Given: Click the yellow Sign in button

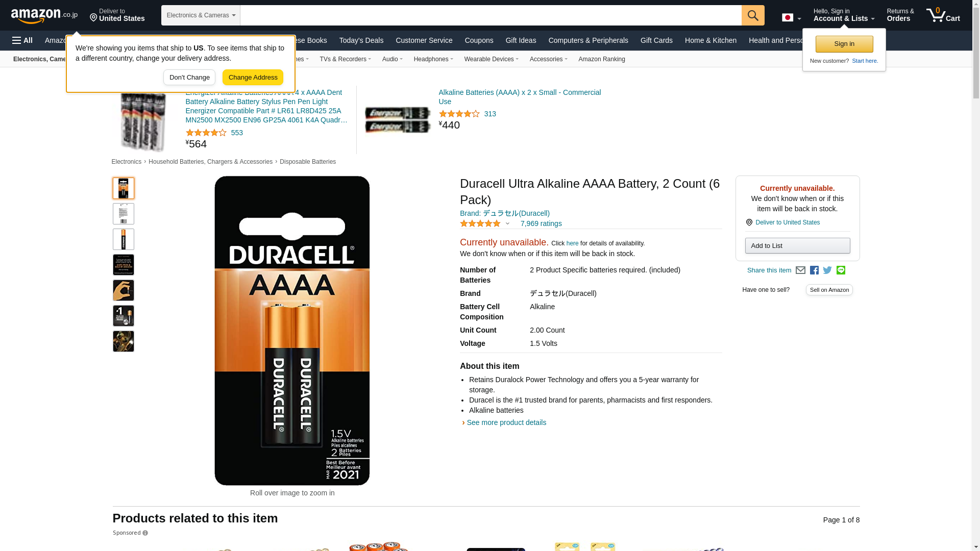Looking at the screenshot, I should click(844, 44).
